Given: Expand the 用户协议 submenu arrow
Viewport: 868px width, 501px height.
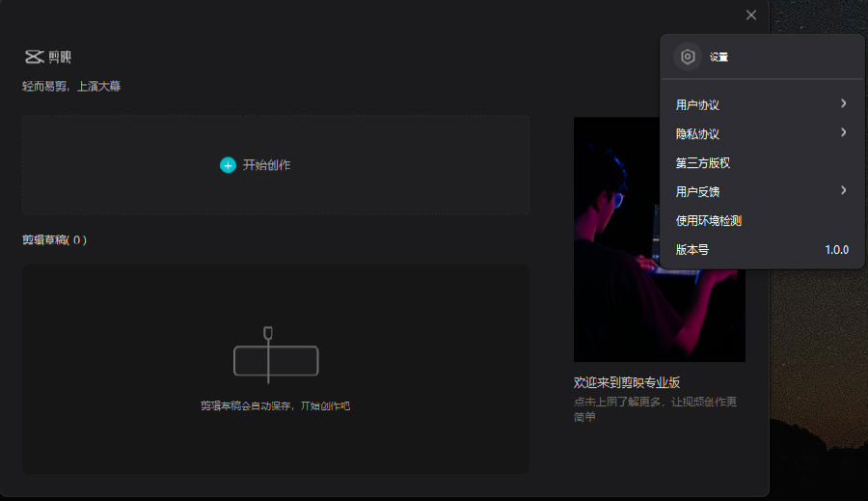Looking at the screenshot, I should click(843, 103).
